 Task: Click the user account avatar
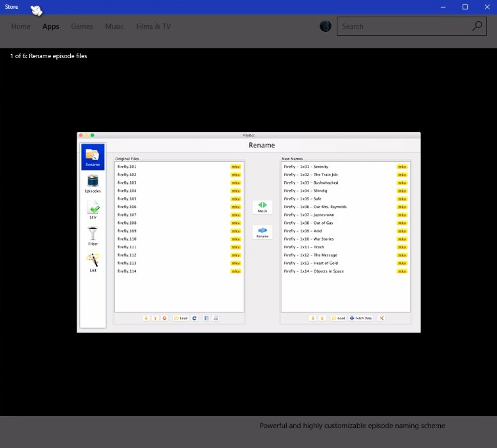point(326,26)
